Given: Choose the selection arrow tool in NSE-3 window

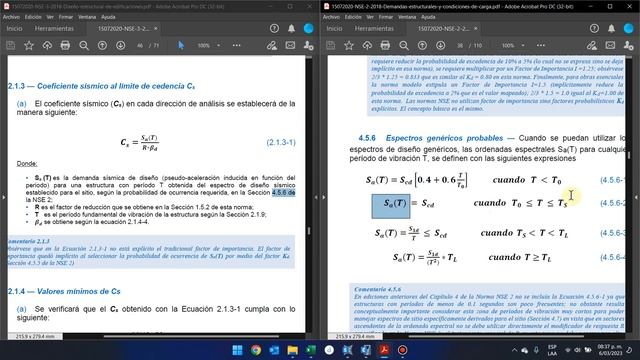Looking at the screenshot, I should [x=181, y=45].
